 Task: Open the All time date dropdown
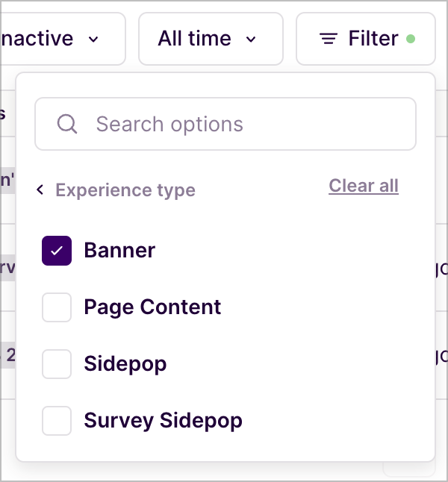pos(211,39)
